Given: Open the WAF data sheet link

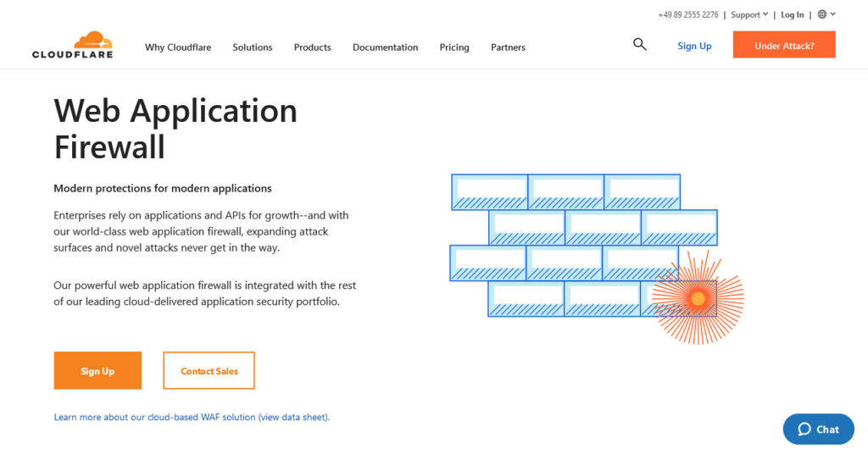Looking at the screenshot, I should tap(192, 417).
